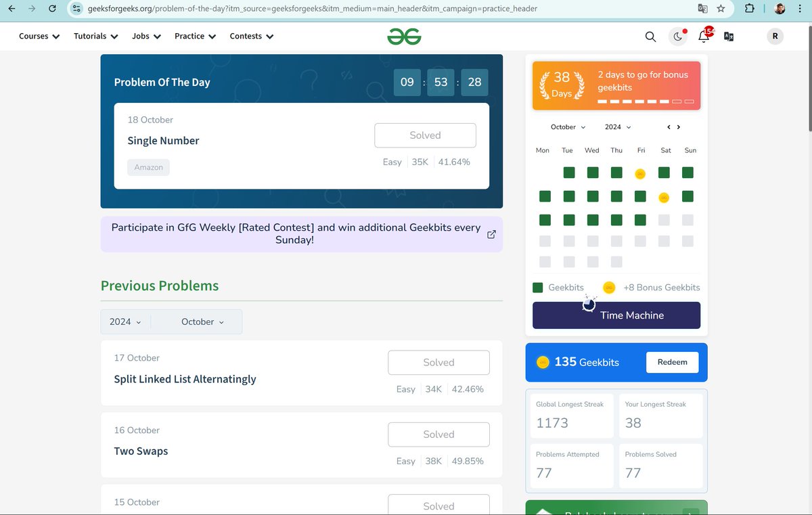812x515 pixels.
Task: Open the search on GeeksforGeeks header
Action: (650, 37)
